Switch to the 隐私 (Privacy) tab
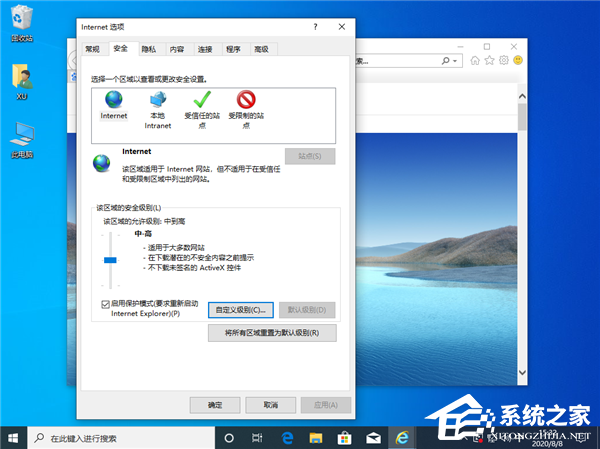 coord(149,49)
